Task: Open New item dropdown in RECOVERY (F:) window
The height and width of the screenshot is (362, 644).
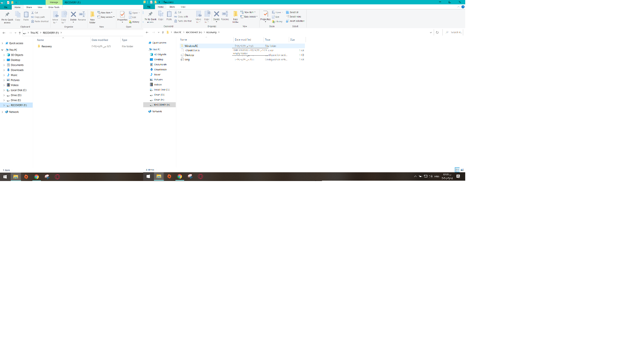Action: coord(105,12)
